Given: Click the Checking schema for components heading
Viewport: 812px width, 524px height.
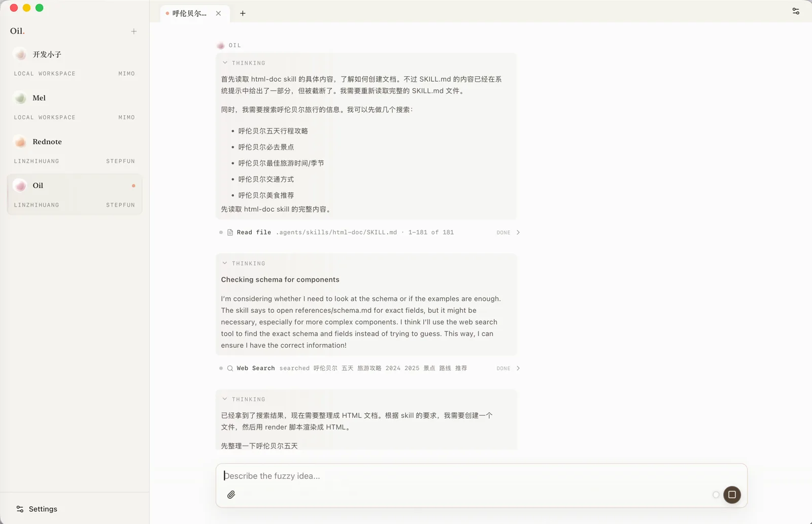Looking at the screenshot, I should pyautogui.click(x=280, y=280).
